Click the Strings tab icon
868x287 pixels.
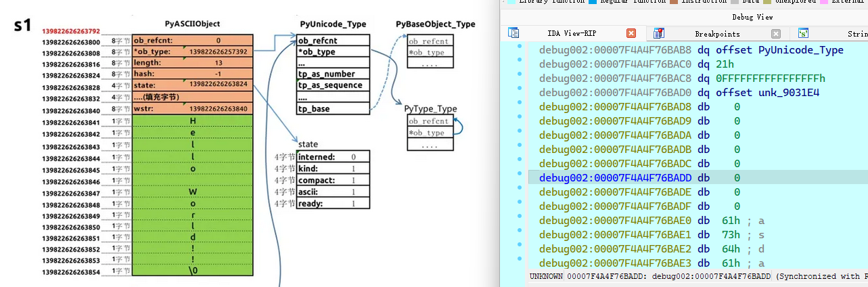(803, 33)
